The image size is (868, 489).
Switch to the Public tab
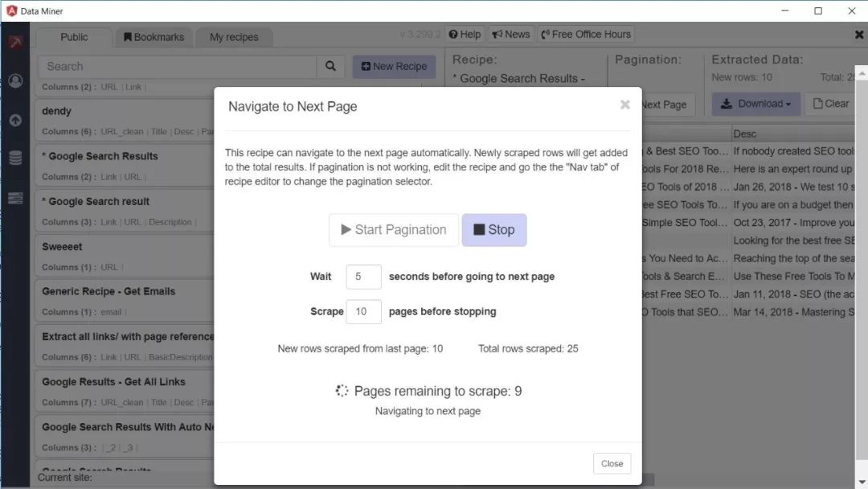coord(74,37)
